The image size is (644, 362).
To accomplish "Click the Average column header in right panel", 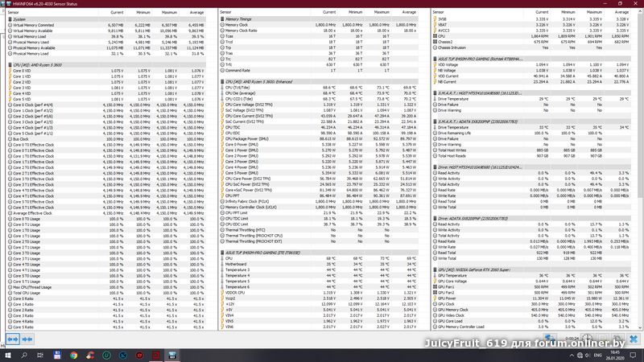I will pyautogui.click(x=619, y=13).
